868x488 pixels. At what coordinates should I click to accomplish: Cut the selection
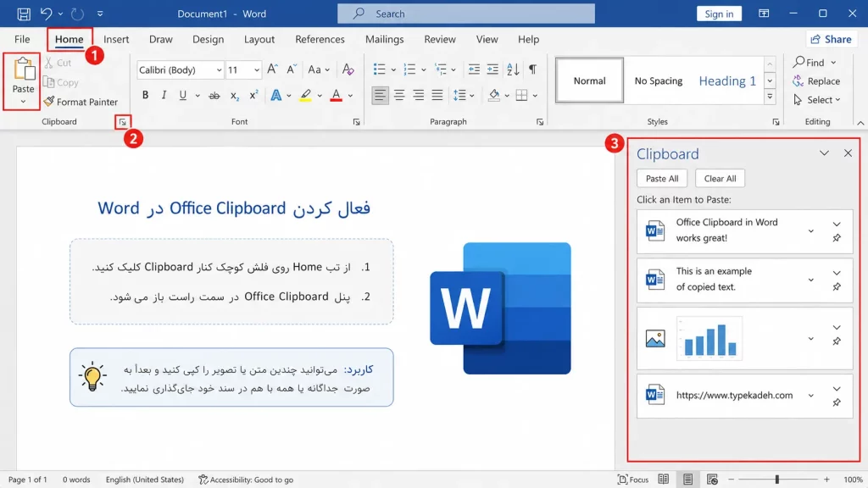pyautogui.click(x=58, y=63)
